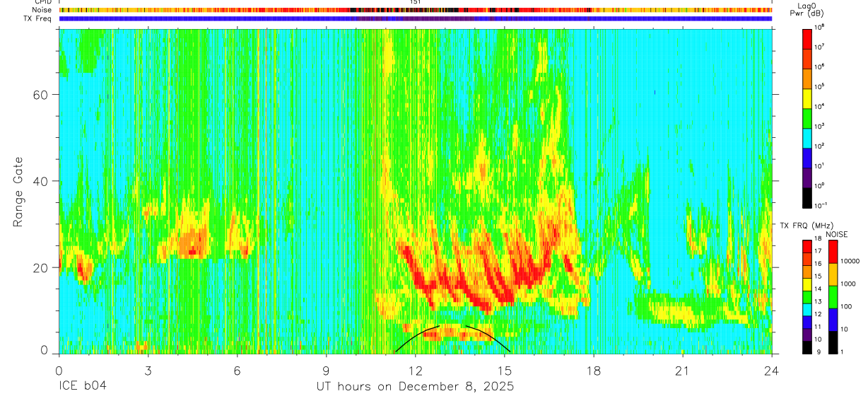Pick the cyan 12–13 MHz TX FRQ legend segment
This screenshot has height=401, width=868.
(807, 309)
